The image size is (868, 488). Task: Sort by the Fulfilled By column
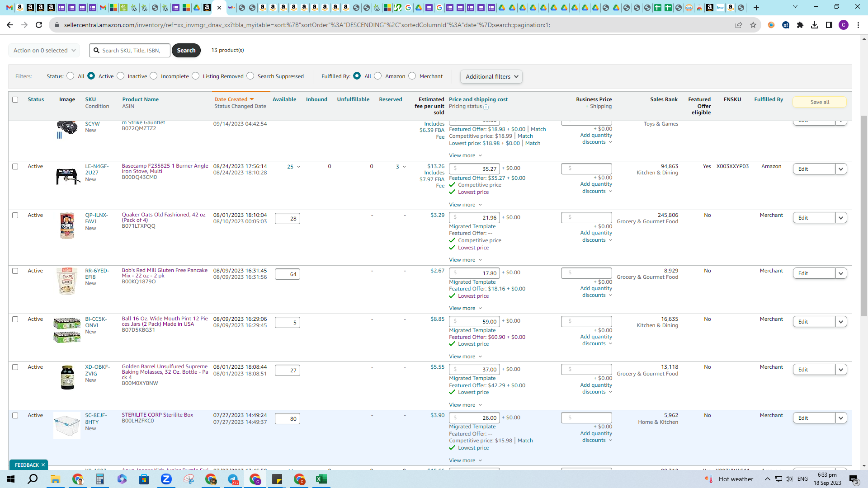click(769, 99)
